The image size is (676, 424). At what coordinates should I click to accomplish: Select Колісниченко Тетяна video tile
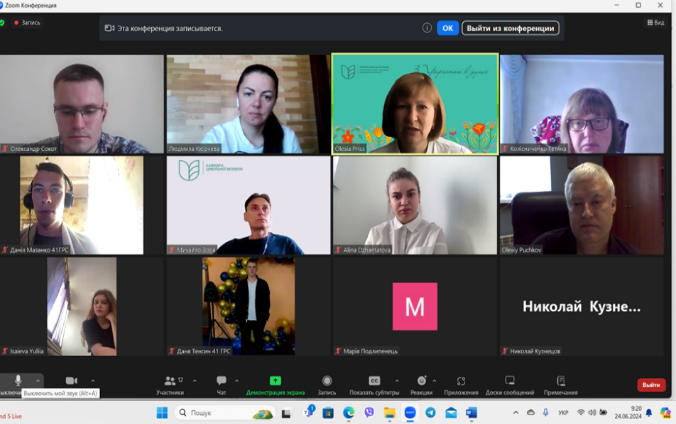[582, 104]
